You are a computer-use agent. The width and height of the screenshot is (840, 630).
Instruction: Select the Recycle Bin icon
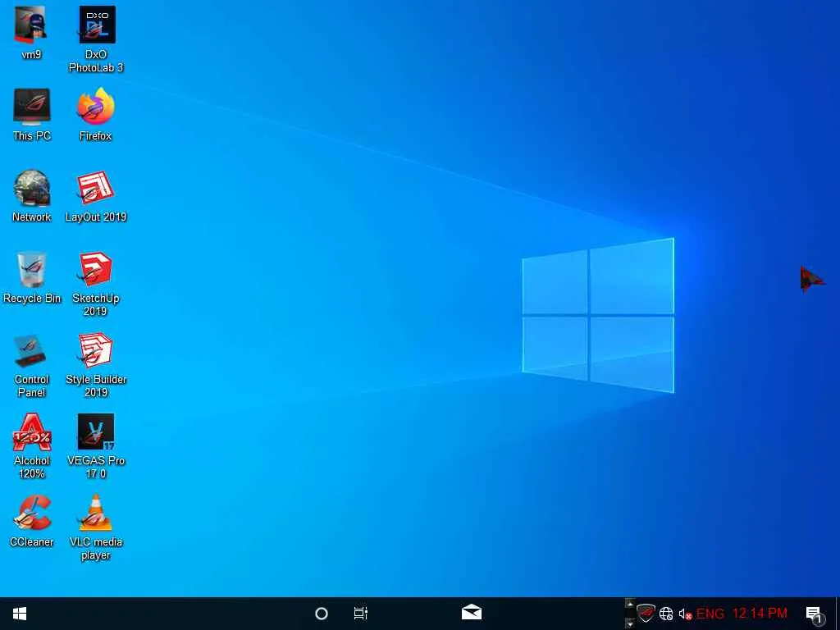32,277
